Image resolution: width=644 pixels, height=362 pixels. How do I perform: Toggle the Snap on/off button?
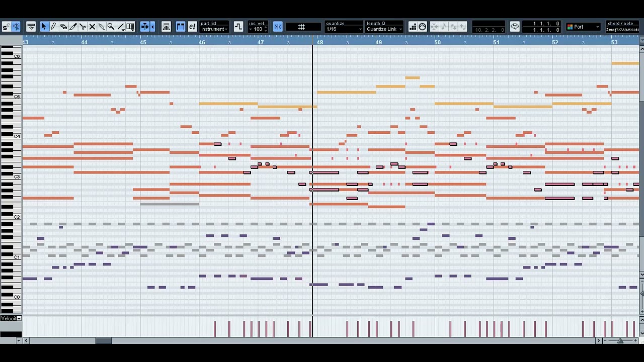pyautogui.click(x=278, y=27)
